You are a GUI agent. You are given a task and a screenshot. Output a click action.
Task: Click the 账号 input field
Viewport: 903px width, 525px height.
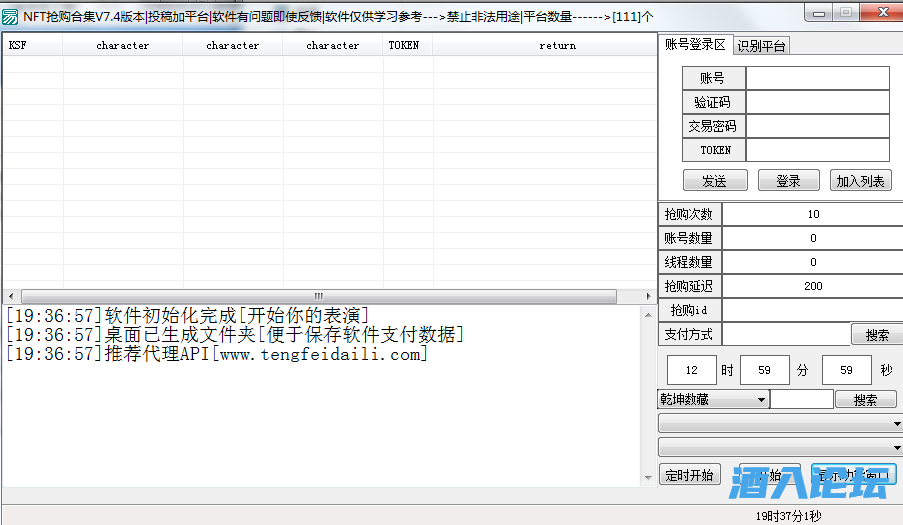(817, 78)
